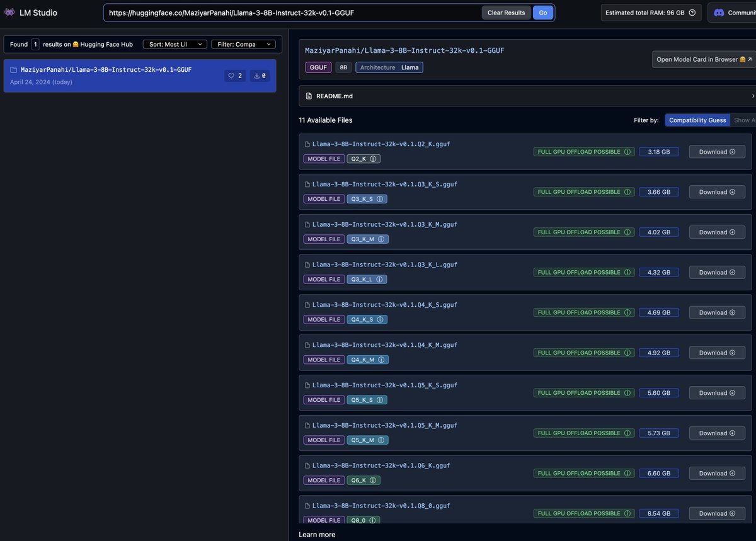Click GPU offload info icon for Q5_K_M file
This screenshot has height=541, width=756.
tap(627, 433)
